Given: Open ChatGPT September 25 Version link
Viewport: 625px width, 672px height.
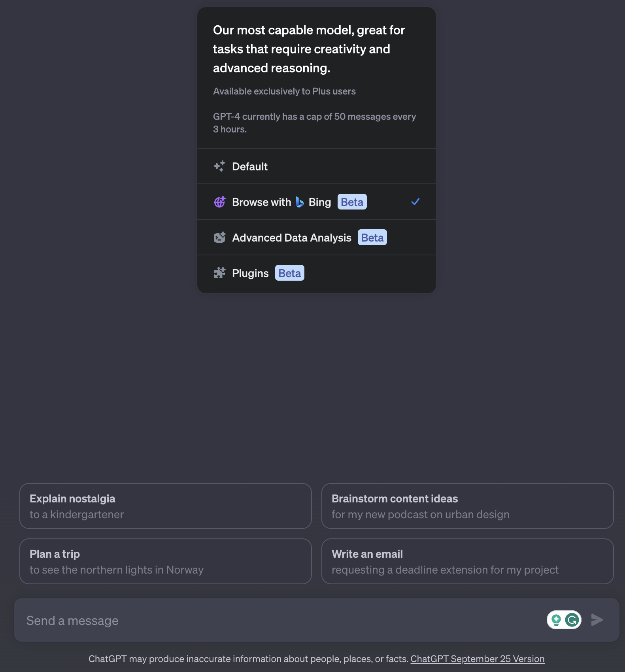Looking at the screenshot, I should tap(477, 659).
